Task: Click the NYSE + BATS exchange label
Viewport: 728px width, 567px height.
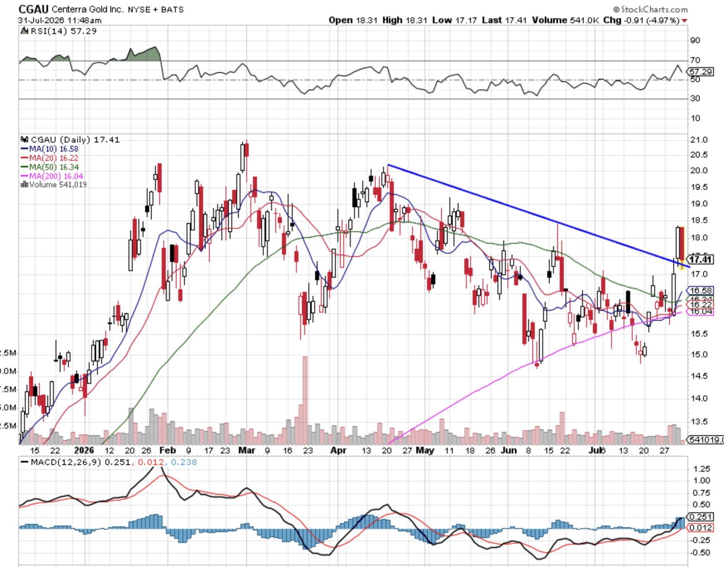Action: [x=156, y=10]
